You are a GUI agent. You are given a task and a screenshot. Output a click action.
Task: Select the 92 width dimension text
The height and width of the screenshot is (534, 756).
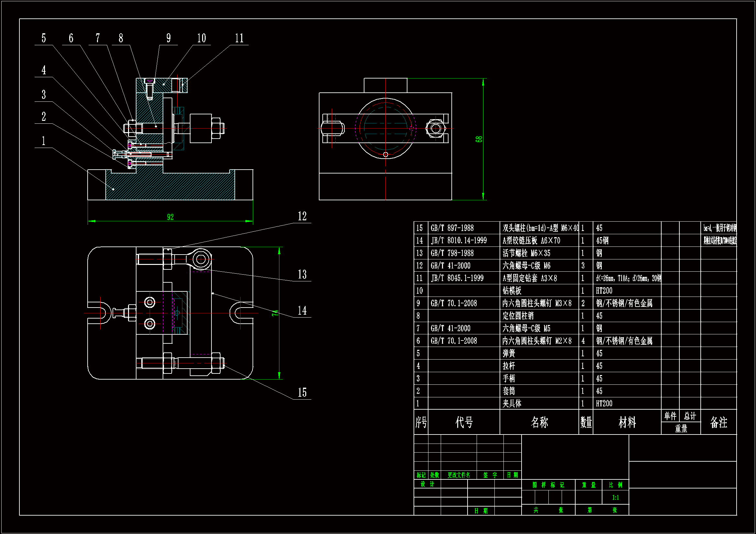pyautogui.click(x=170, y=217)
